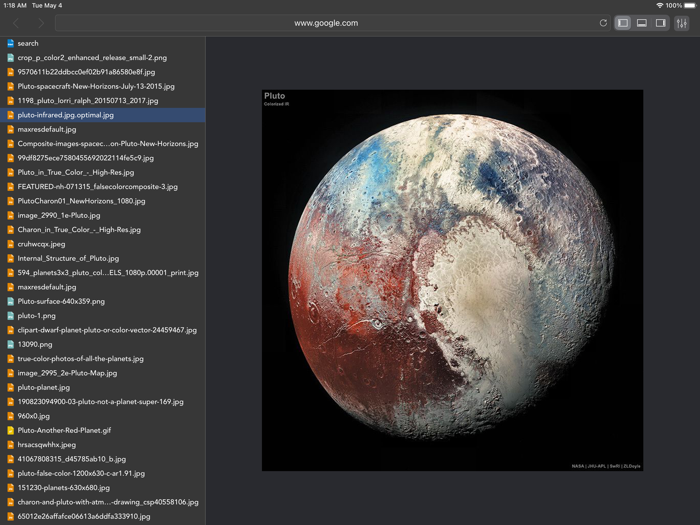Select Charon_in_True_Color_-_High-Res.jpg file
This screenshot has width=700, height=525.
79,230
